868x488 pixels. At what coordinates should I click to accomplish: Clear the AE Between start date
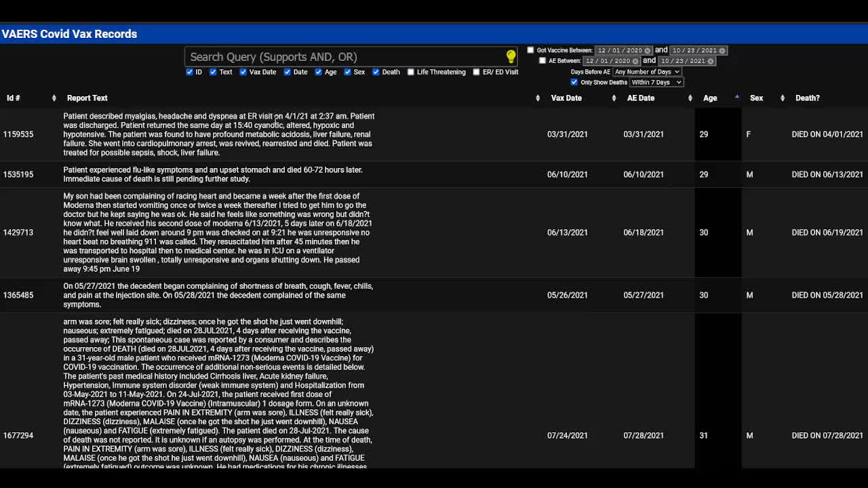click(635, 61)
